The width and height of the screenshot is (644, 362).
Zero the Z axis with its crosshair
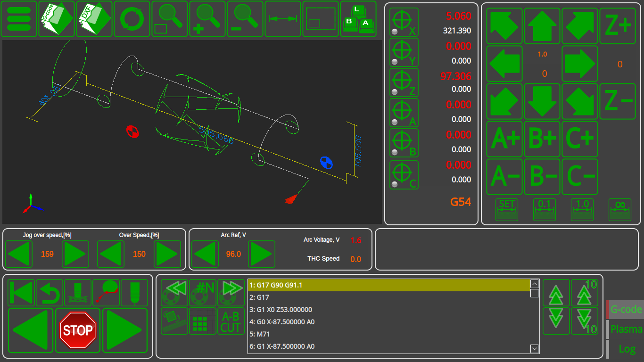[404, 82]
